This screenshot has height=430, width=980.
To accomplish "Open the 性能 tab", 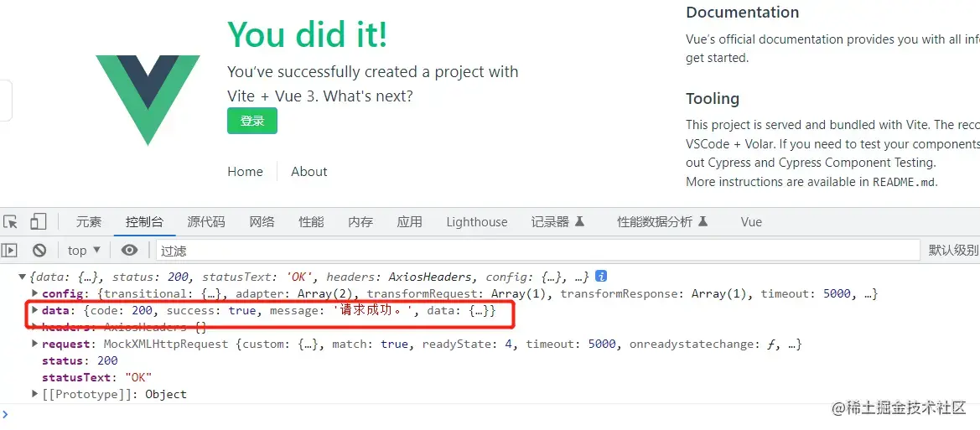I will [x=311, y=222].
